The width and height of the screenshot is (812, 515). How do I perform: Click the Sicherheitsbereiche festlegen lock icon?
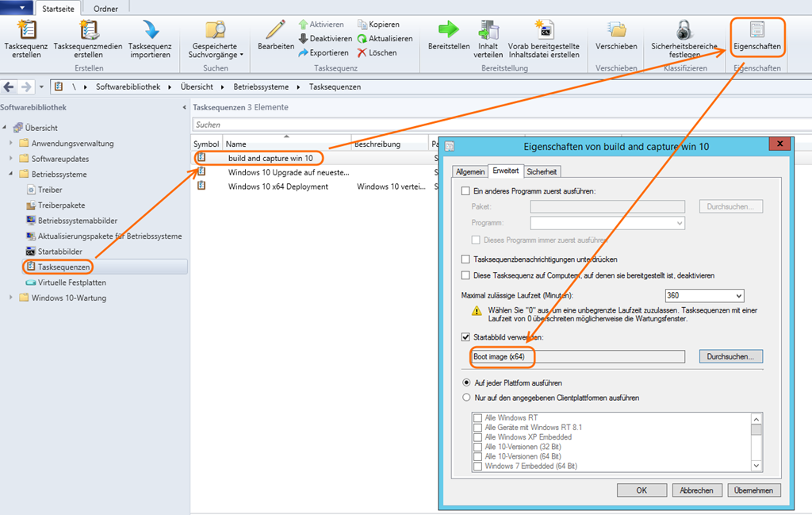(684, 30)
